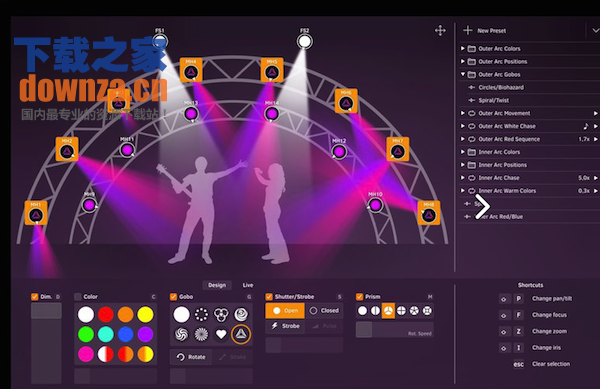This screenshot has height=389, width=600.
Task: Select moving head MH8 fixture
Action: 429,213
